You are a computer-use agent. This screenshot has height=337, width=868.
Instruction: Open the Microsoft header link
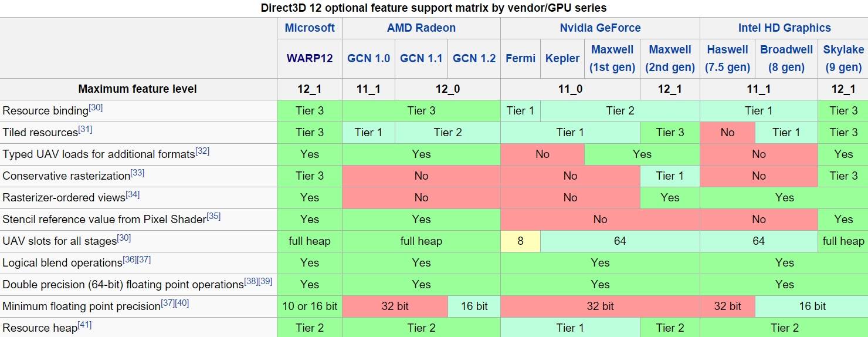310,28
